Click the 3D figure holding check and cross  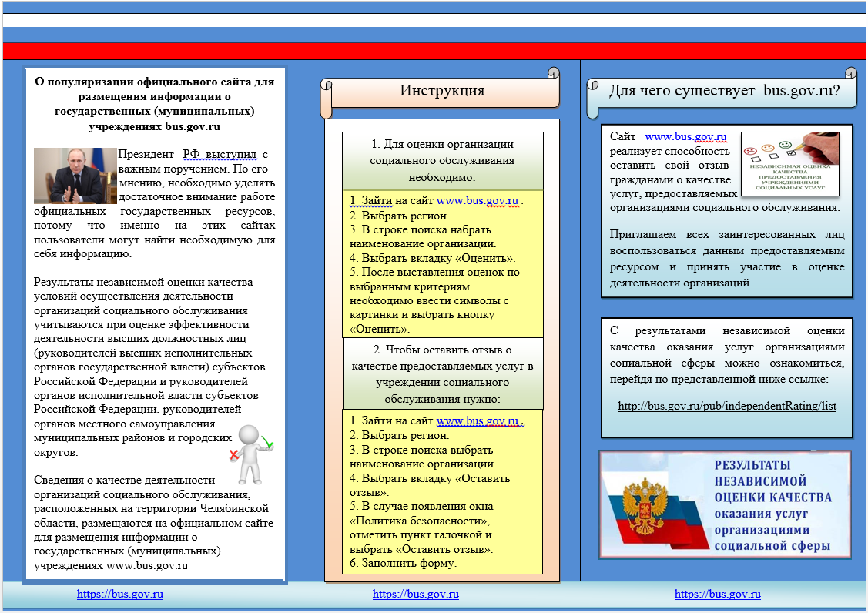[250, 453]
